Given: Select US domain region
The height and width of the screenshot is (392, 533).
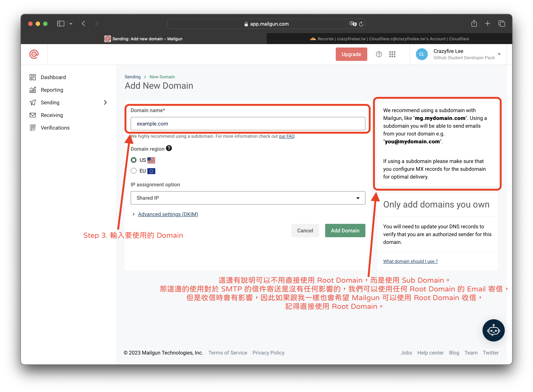Looking at the screenshot, I should (x=134, y=160).
